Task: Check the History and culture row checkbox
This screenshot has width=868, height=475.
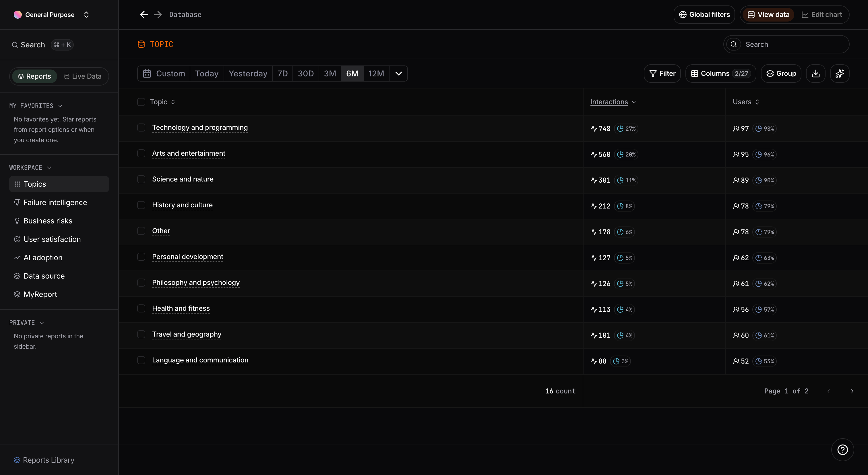Action: click(x=141, y=205)
